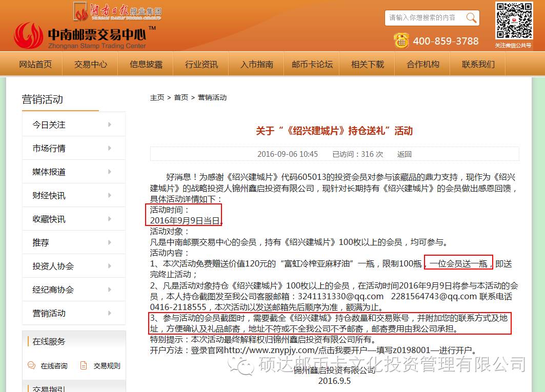Screen dimensions: 545x392
Task: Open the 入市指南 nav item
Action: pos(257,64)
